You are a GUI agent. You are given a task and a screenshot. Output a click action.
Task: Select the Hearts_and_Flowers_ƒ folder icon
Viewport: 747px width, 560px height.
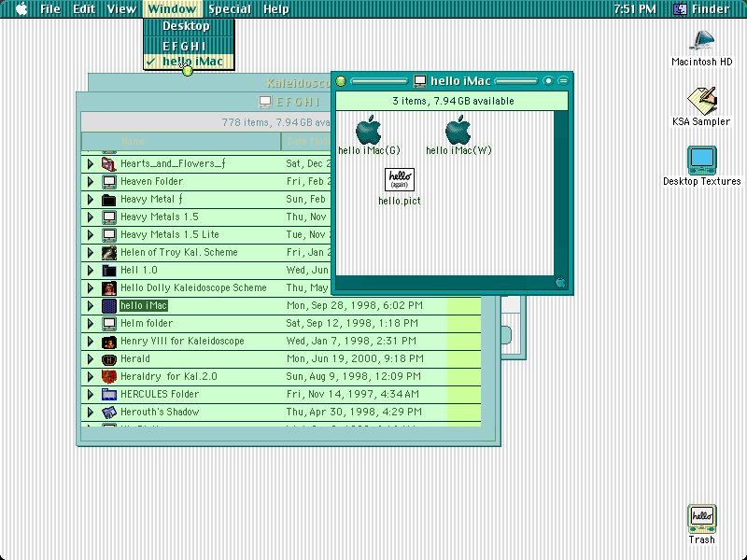pos(109,164)
